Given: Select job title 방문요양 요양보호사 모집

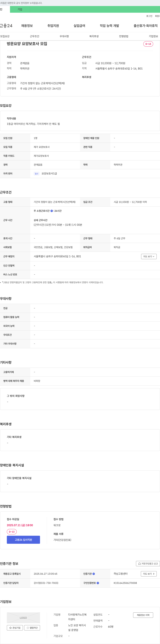Looking at the screenshot, I should point(27,44).
